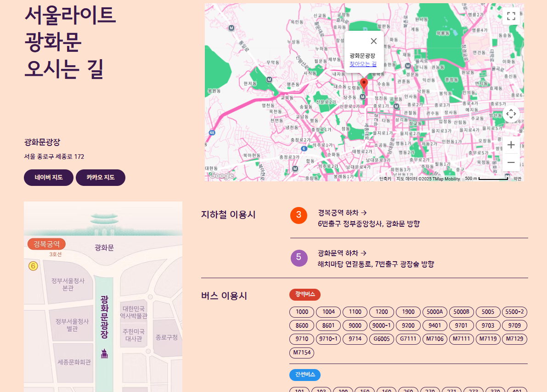The image size is (547, 392).
Task: Open the 찾아오는 길 link in the popup
Action: tap(362, 64)
